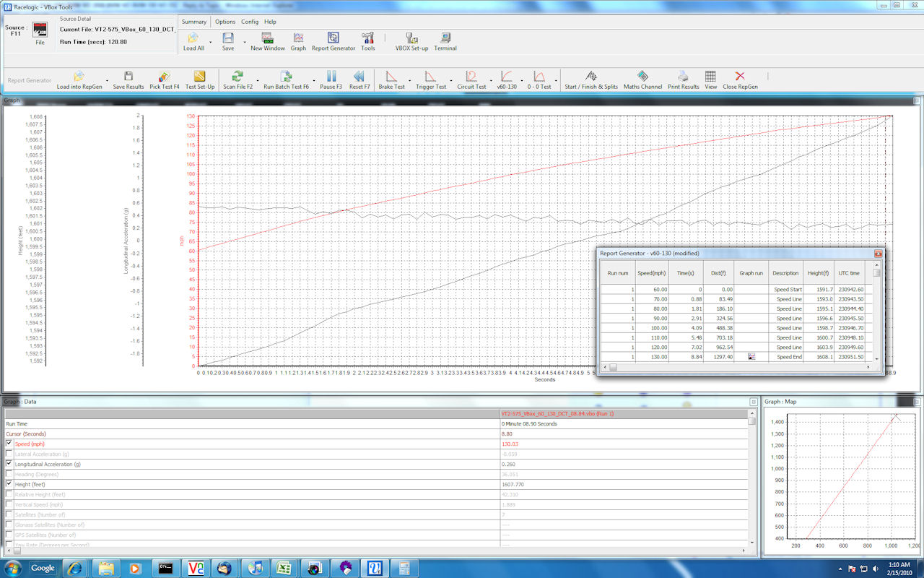Expand the Trigger Test dropdown arrow
Screen dimensions: 924x578
coord(451,80)
